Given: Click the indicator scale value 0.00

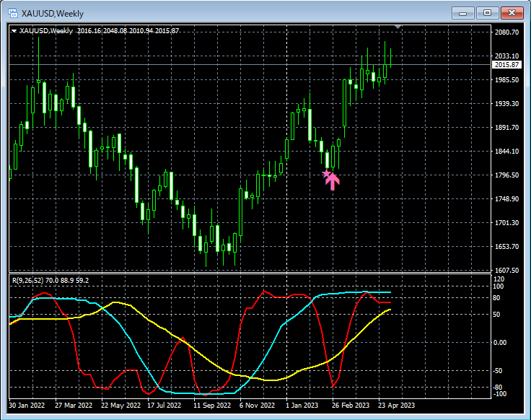Looking at the screenshot, I should pos(500,343).
